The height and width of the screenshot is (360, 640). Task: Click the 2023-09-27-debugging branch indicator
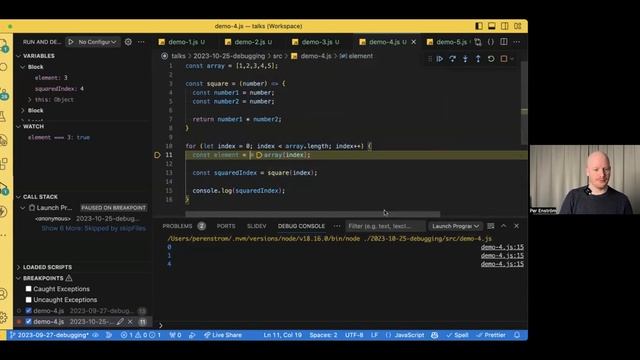49,335
